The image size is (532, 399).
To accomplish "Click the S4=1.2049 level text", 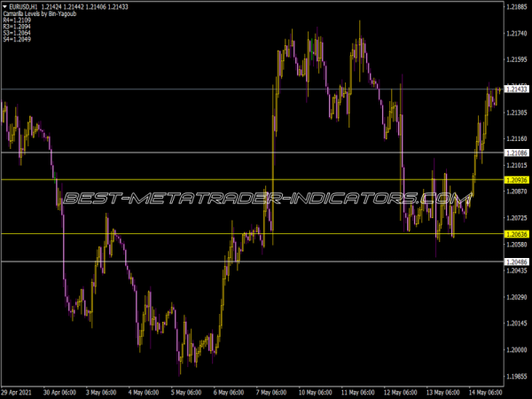I will tap(16, 40).
